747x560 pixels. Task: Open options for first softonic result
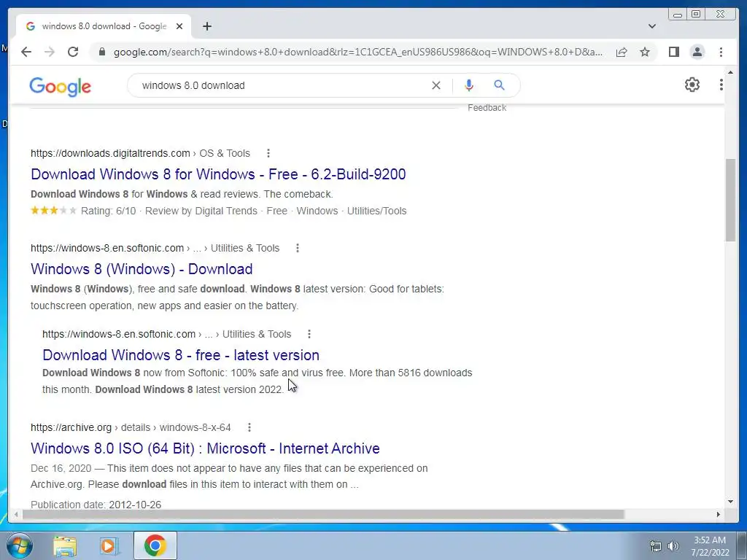(x=298, y=248)
